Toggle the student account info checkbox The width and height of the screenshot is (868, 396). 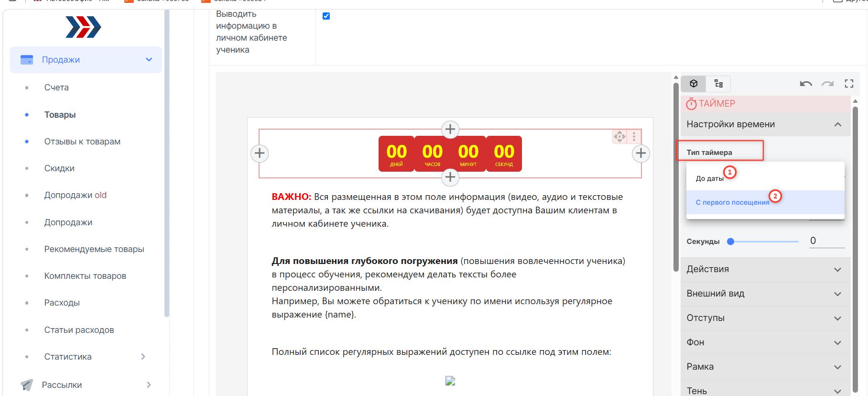[x=326, y=16]
